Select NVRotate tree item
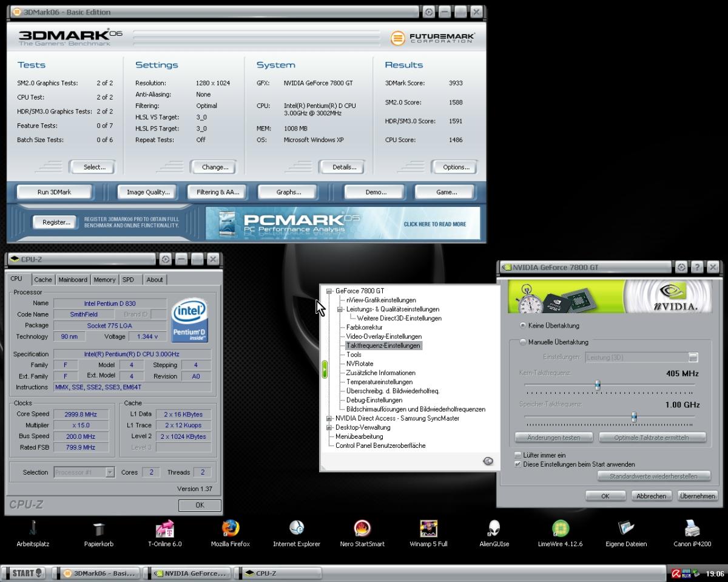Viewport: 728px width, 582px height. pyautogui.click(x=360, y=364)
